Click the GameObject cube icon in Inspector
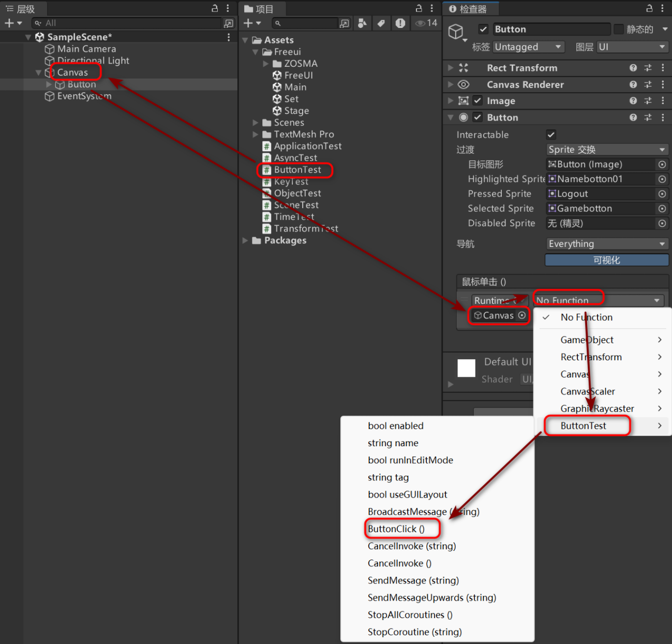The image size is (672, 644). click(x=456, y=32)
